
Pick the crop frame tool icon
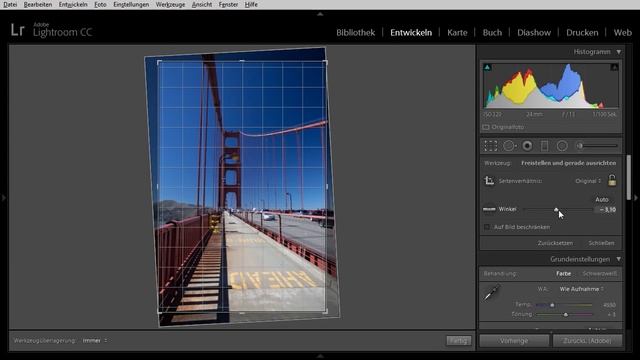point(489,180)
